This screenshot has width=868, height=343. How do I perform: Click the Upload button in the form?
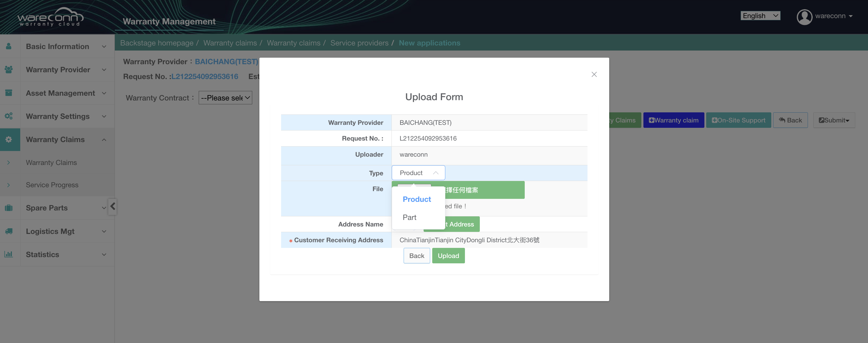point(448,256)
